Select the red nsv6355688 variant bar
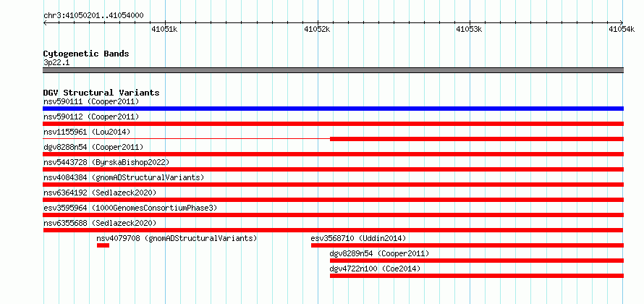Image resolution: width=644 pixels, height=304 pixels. [x=333, y=230]
